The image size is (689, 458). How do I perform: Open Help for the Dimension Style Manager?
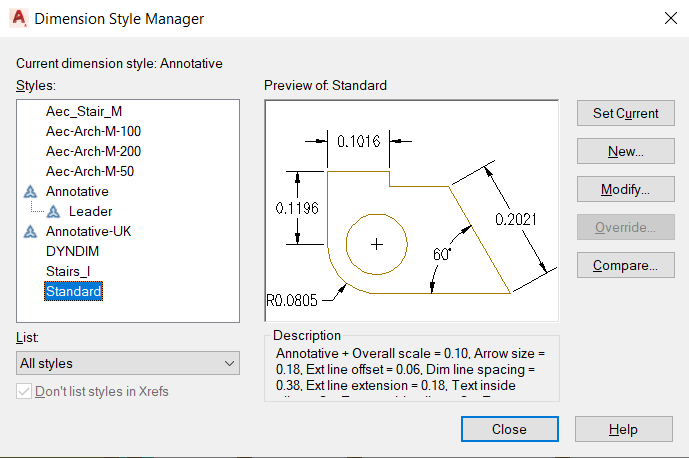[624, 429]
